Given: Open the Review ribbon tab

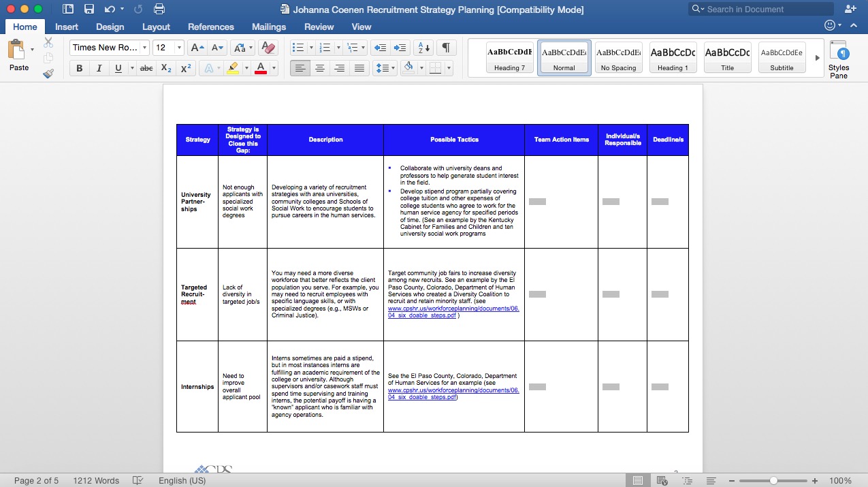Looking at the screenshot, I should pos(319,27).
